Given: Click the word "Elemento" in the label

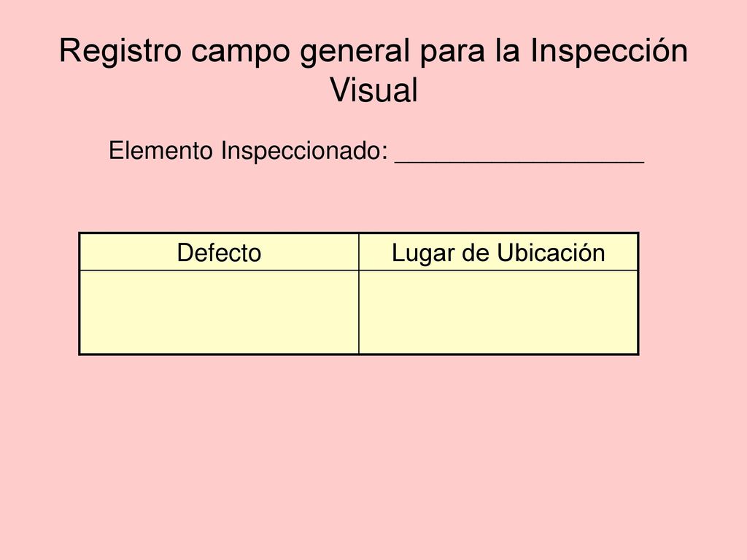Looking at the screenshot, I should 160,150.
